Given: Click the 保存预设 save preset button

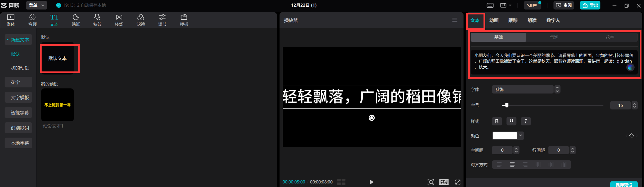Looking at the screenshot, I should 624,184.
